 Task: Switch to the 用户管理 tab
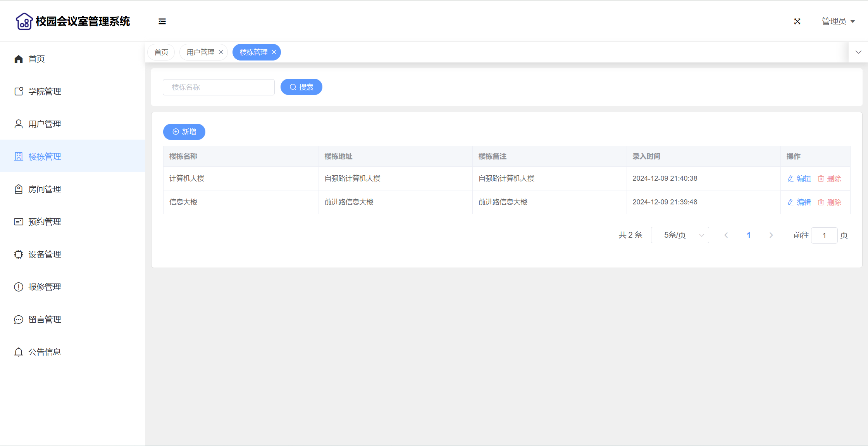click(200, 52)
